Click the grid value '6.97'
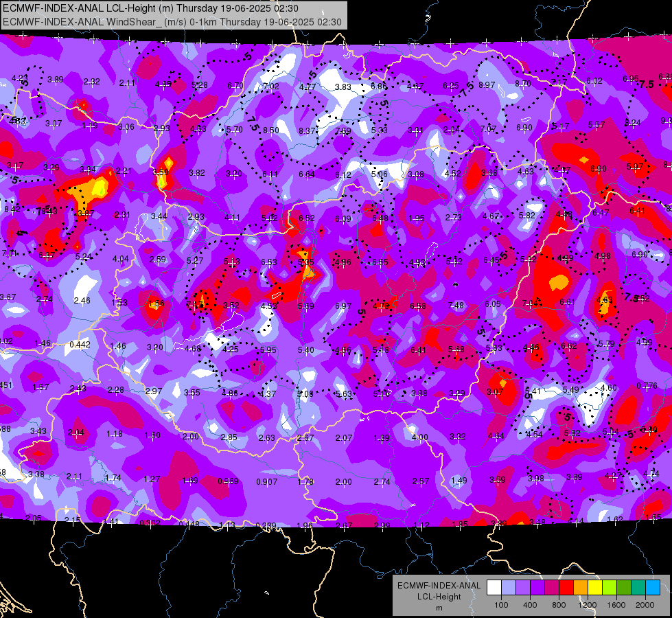This screenshot has height=618, width=672. coord(343,306)
